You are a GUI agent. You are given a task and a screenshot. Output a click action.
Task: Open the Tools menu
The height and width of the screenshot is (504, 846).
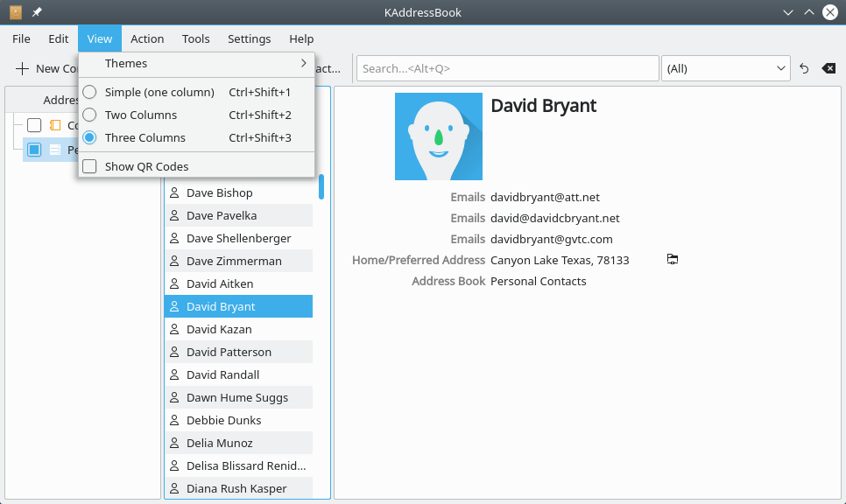click(x=195, y=38)
